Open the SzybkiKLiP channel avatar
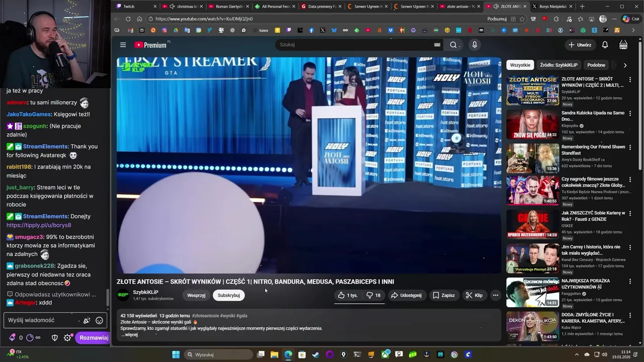The width and height of the screenshot is (644, 362). pos(123,295)
